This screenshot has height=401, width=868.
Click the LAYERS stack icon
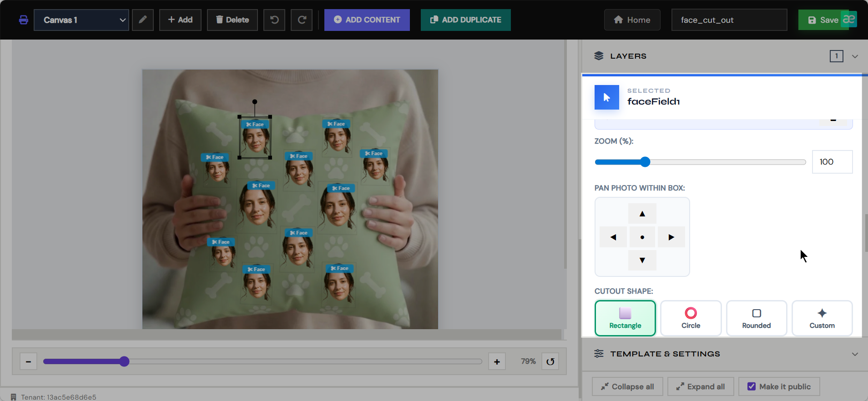(599, 56)
